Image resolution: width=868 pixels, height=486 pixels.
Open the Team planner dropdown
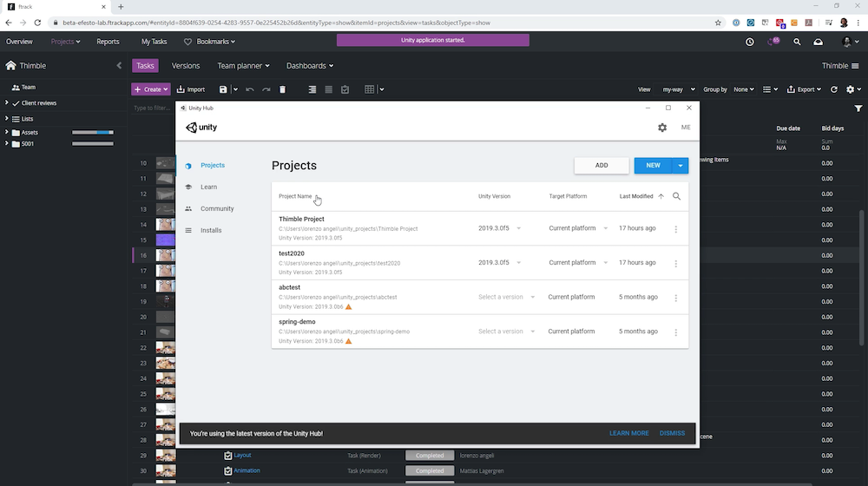[243, 65]
